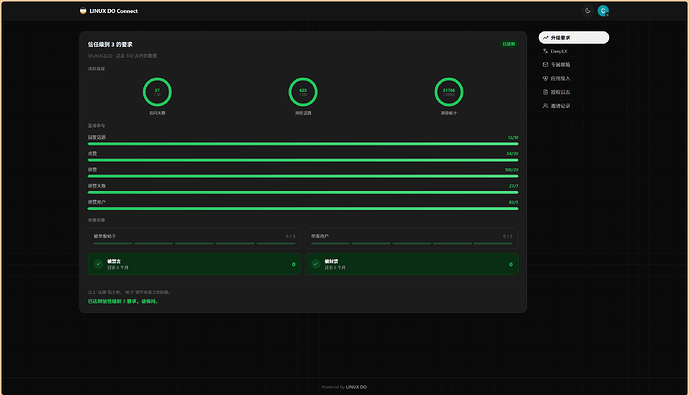This screenshot has width=690, height=395.
Task: Toggle dark mode with the moon icon
Action: (587, 11)
